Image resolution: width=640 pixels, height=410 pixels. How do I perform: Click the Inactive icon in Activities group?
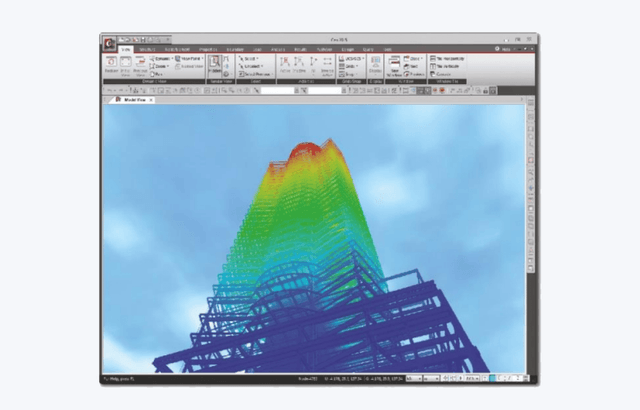pyautogui.click(x=299, y=64)
